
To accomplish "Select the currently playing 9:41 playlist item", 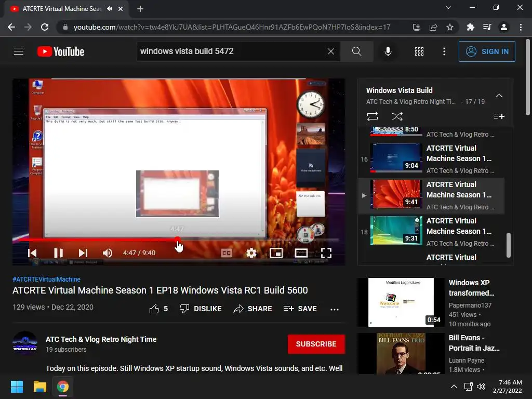I will 431,195.
